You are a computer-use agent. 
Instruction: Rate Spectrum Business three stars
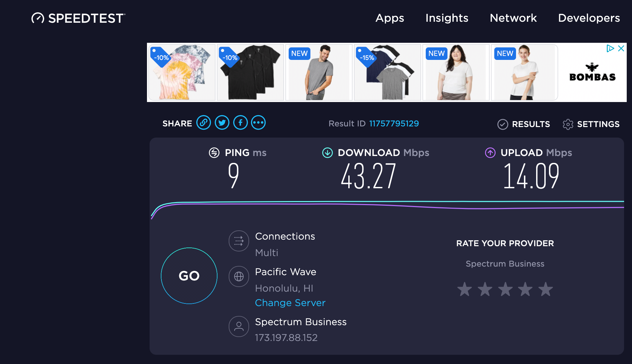505,289
